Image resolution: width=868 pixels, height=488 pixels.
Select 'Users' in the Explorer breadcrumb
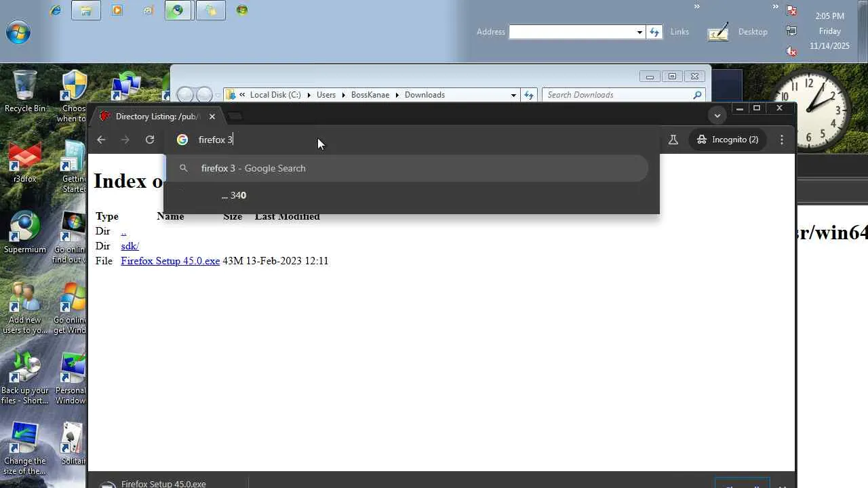coord(326,95)
